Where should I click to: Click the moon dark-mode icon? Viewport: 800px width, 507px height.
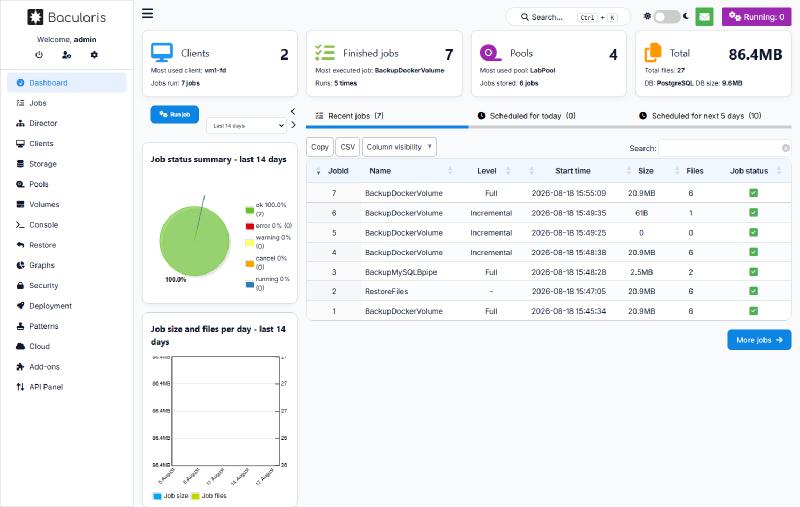(686, 16)
